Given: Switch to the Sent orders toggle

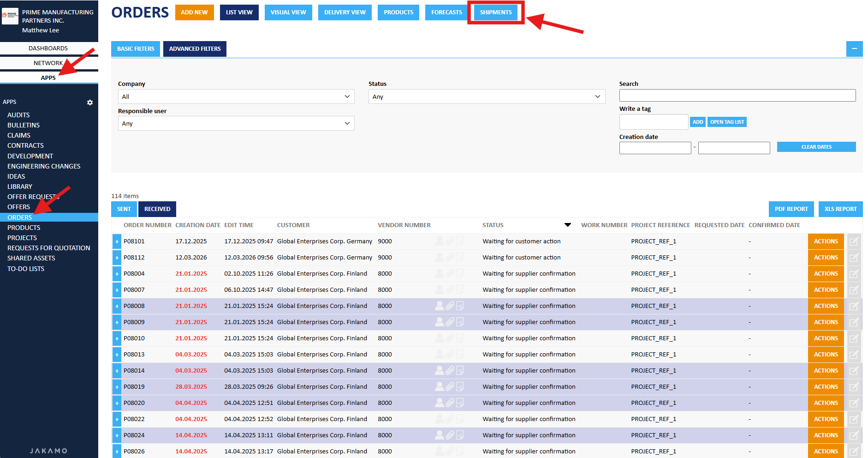Looking at the screenshot, I should [x=124, y=209].
